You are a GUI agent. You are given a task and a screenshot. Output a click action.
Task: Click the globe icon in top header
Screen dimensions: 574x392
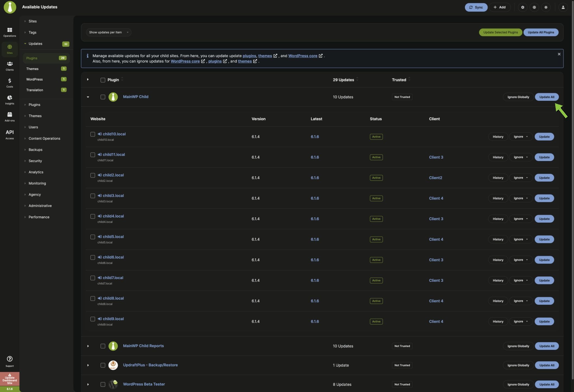pyautogui.click(x=534, y=7)
